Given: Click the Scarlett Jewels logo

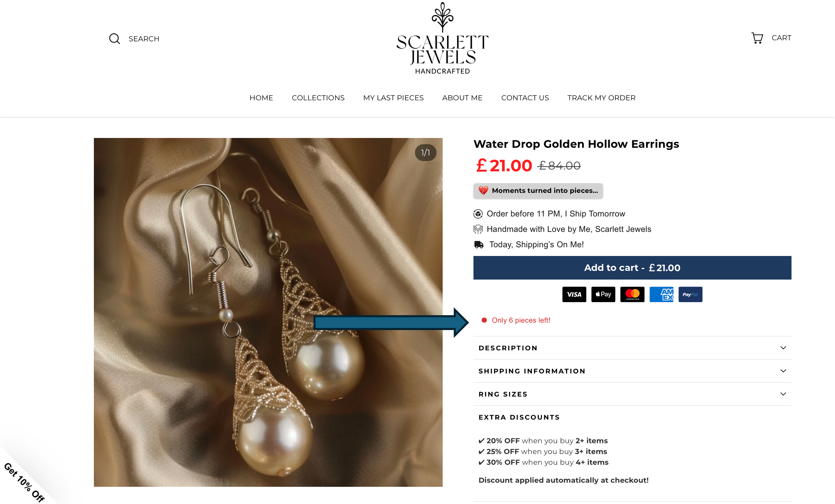Looking at the screenshot, I should coord(443,38).
